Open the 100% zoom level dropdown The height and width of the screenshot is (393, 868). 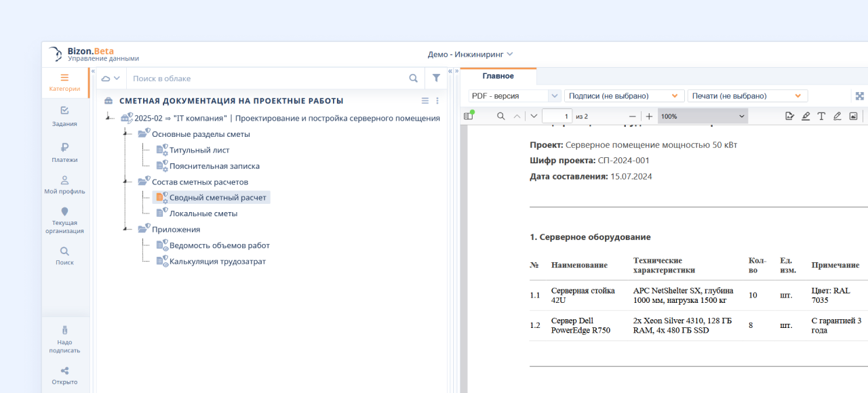[703, 116]
